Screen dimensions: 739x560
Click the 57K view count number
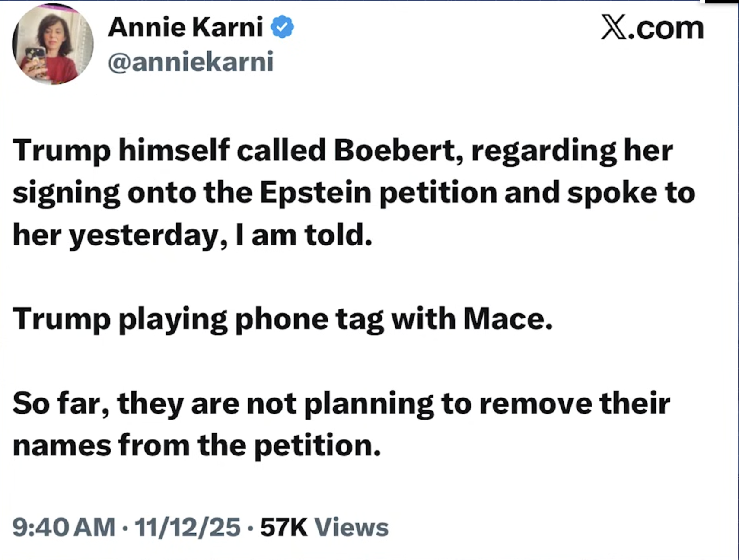click(284, 527)
